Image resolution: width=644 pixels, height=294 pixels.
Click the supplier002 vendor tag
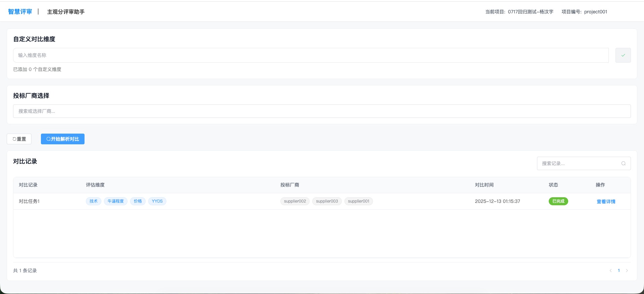point(295,201)
